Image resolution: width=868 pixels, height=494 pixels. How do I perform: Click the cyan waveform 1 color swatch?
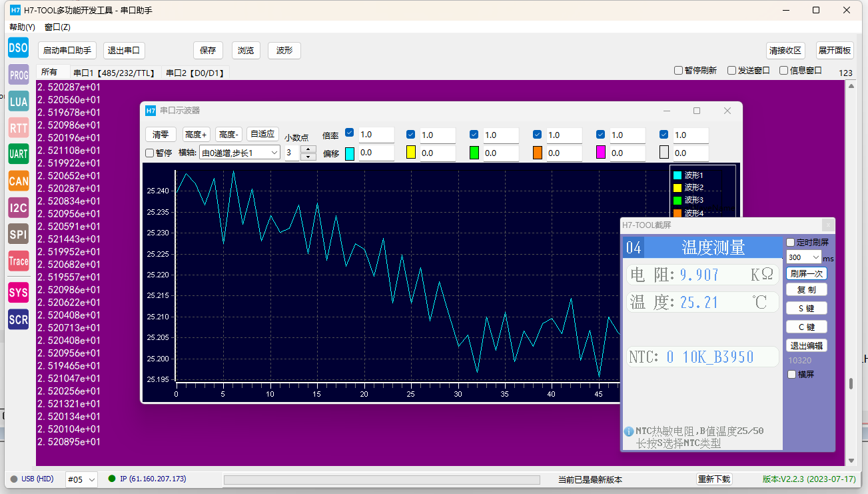pyautogui.click(x=350, y=153)
